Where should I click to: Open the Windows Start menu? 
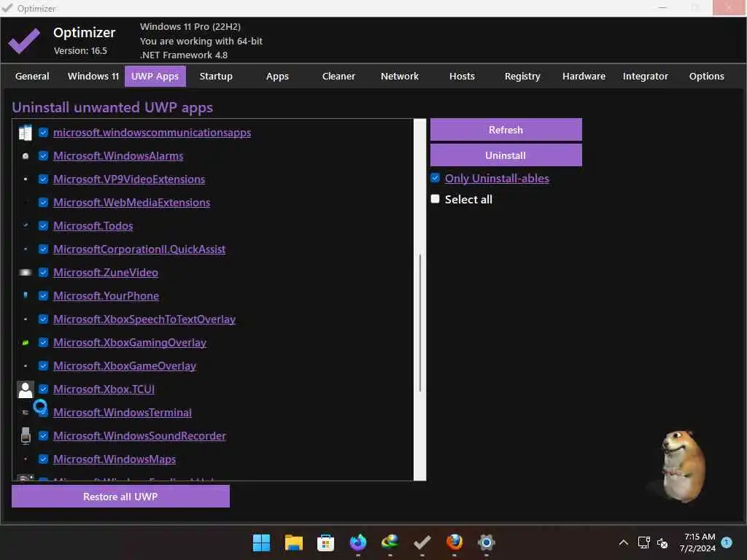[x=261, y=542]
